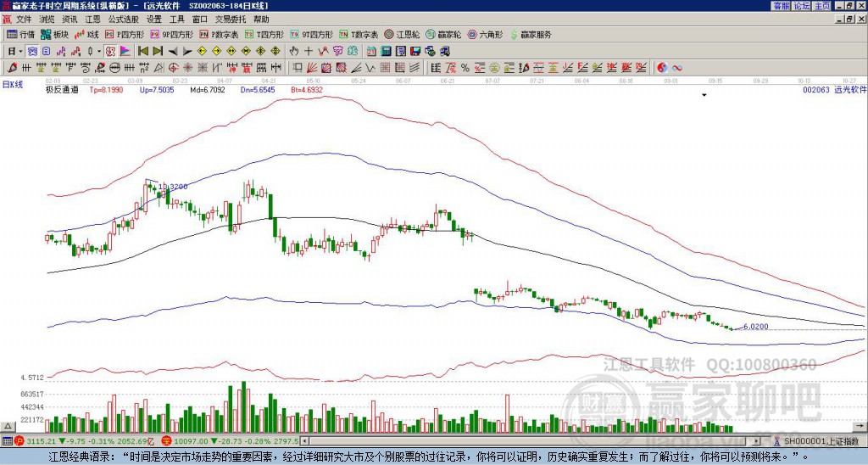This screenshot has width=868, height=465.
Task: Click the percent % tool
Action: [x=465, y=68]
